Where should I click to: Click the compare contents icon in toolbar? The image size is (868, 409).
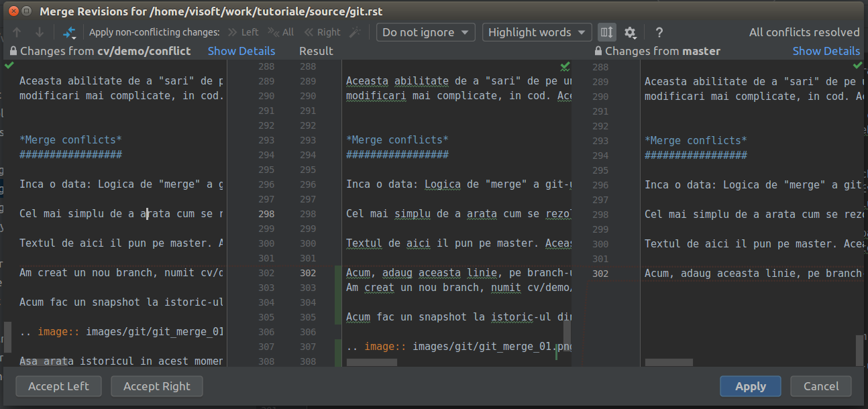click(x=70, y=32)
